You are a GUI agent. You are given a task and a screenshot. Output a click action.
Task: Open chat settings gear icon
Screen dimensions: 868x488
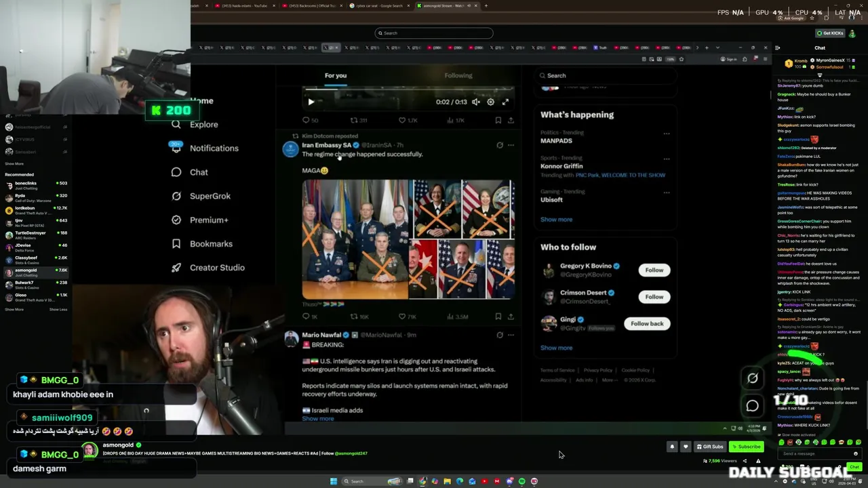point(840,467)
